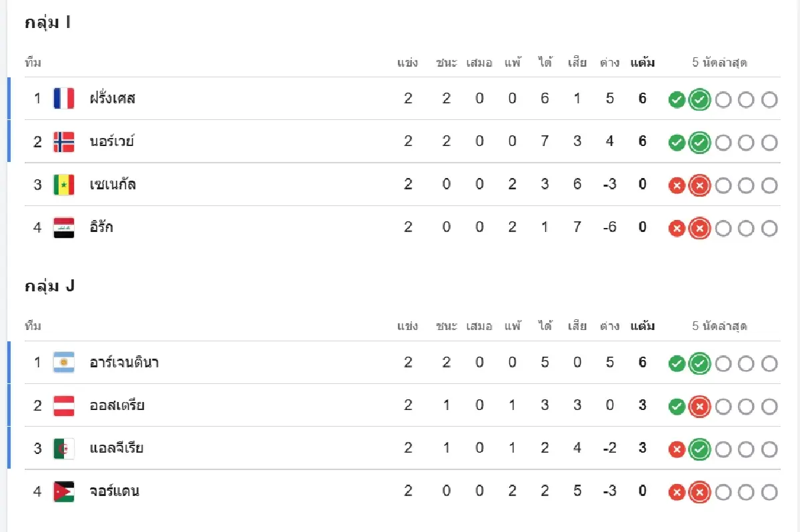Click the Iraq flag icon
The width and height of the screenshot is (800, 532).
(x=64, y=227)
